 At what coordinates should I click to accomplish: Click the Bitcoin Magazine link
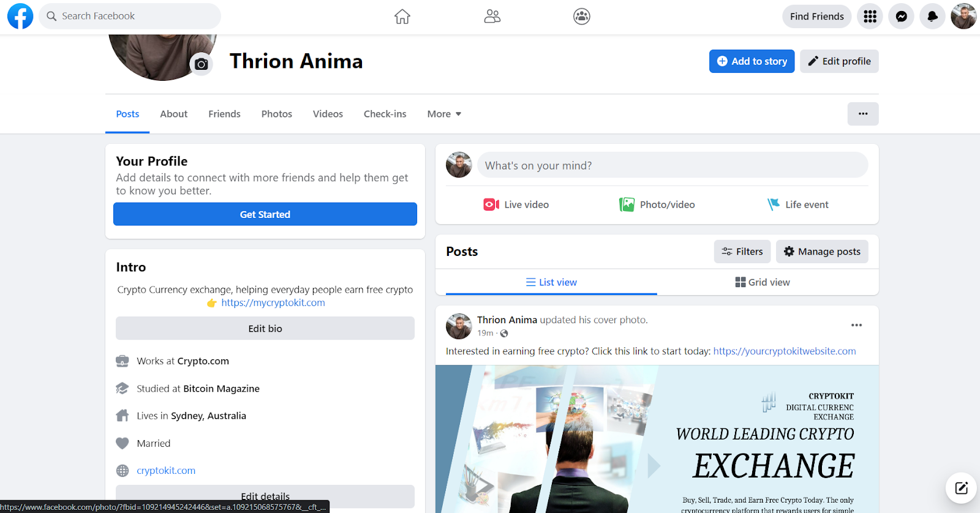(x=221, y=389)
